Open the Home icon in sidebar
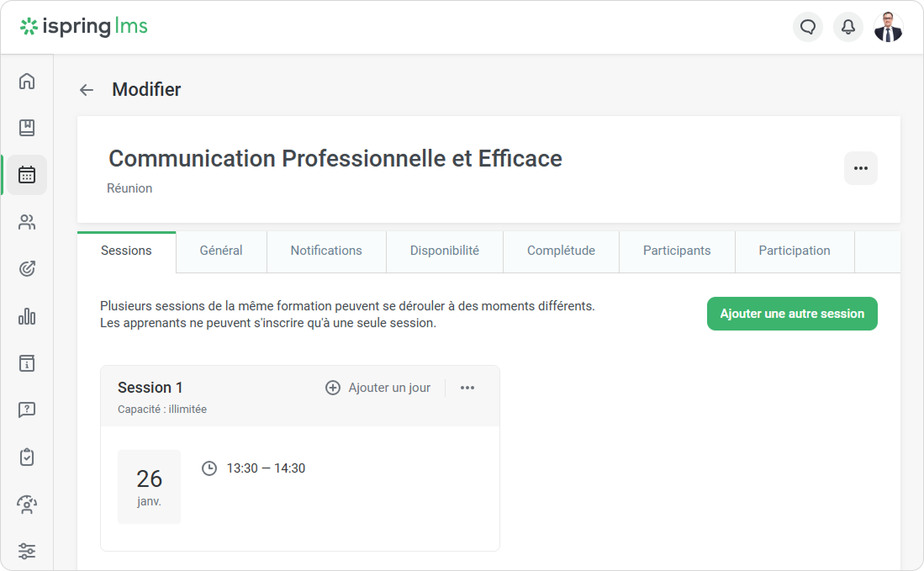Screen dimensions: 924x571 [x=27, y=82]
